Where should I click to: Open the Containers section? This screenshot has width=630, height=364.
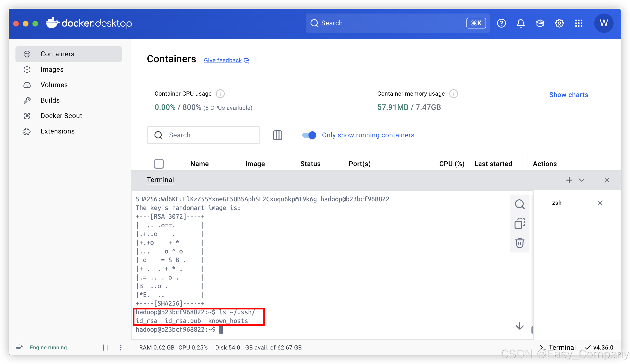click(69, 54)
